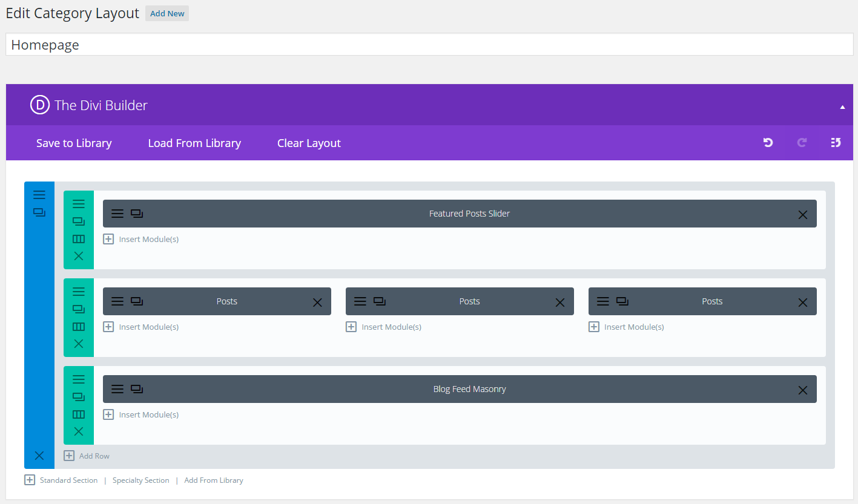Click Add From Library link
This screenshot has height=504, width=858.
pyautogui.click(x=214, y=480)
